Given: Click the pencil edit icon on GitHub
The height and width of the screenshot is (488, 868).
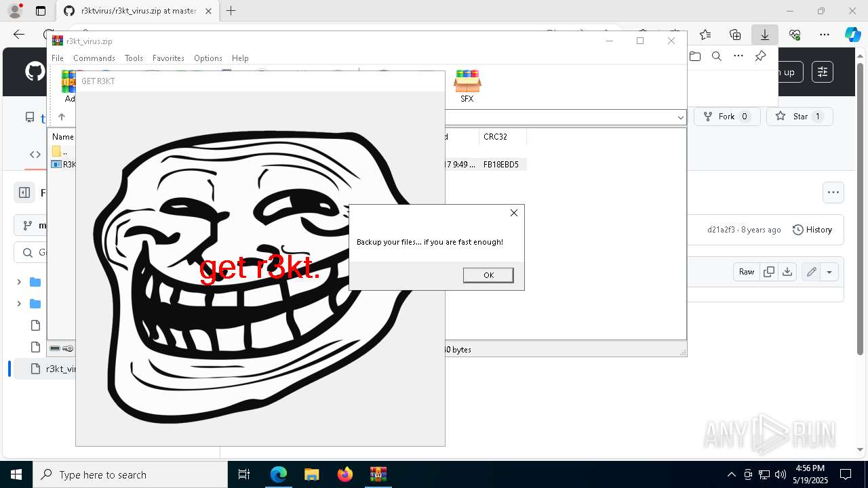Looking at the screenshot, I should click(811, 272).
